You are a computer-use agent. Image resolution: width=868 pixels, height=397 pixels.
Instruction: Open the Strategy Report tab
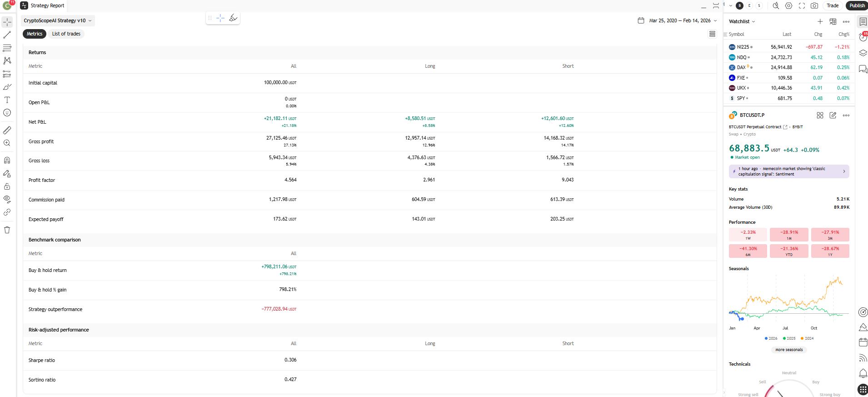tap(43, 5)
